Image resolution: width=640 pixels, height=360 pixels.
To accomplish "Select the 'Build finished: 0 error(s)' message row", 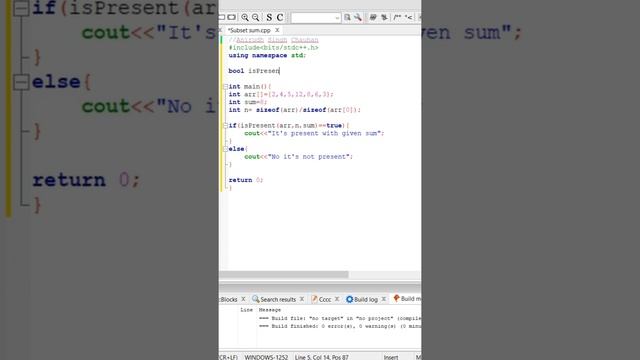I will 340,327.
